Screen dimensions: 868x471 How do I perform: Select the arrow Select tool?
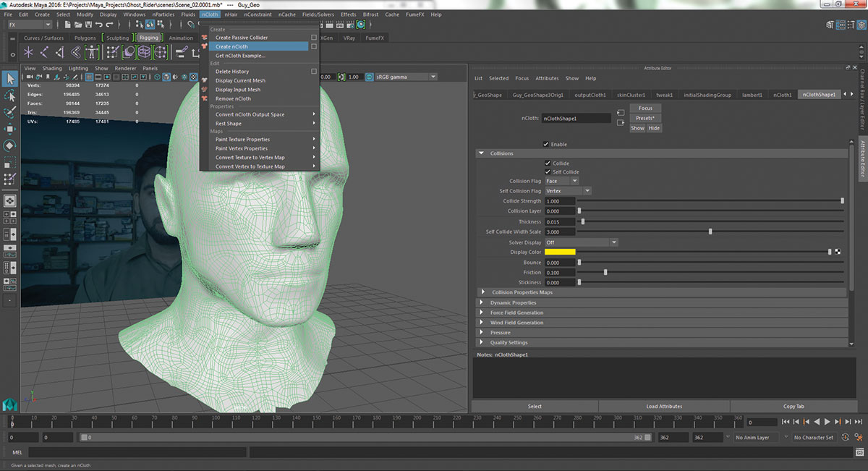point(10,79)
